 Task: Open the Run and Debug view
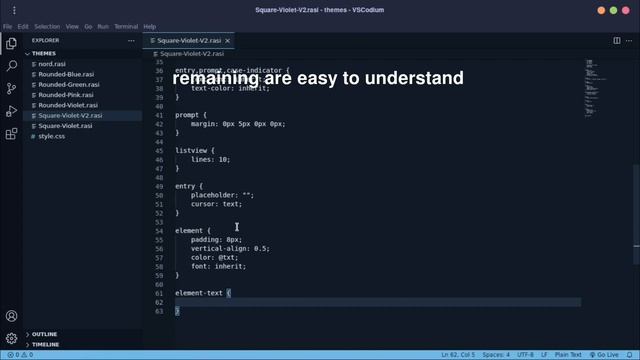(11, 111)
